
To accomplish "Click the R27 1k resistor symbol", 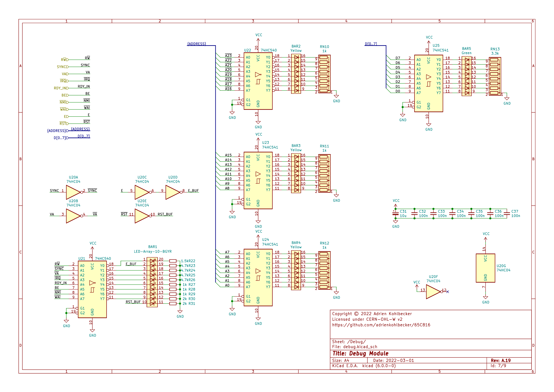I will 173,285.
